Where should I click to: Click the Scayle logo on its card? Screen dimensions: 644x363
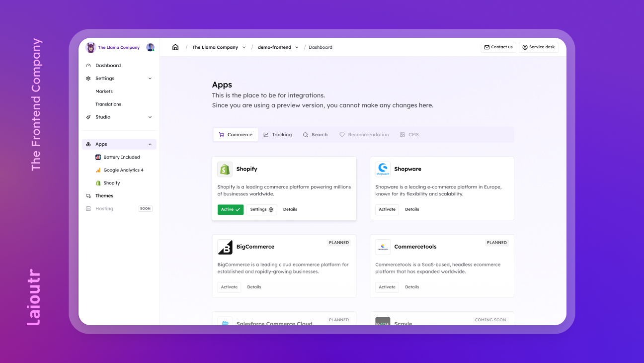click(383, 321)
